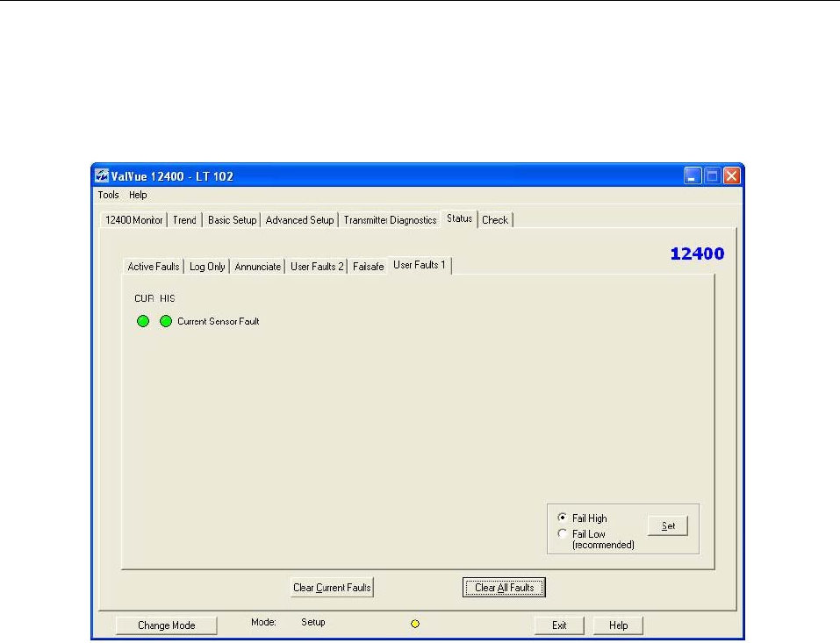
Task: Open the Log Only sub-tab
Action: [x=207, y=267]
